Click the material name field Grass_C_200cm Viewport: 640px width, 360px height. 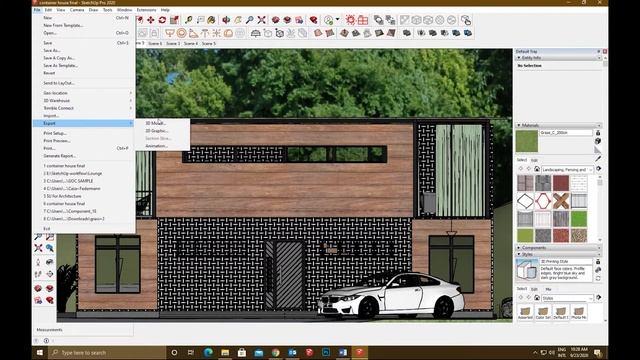click(x=566, y=133)
